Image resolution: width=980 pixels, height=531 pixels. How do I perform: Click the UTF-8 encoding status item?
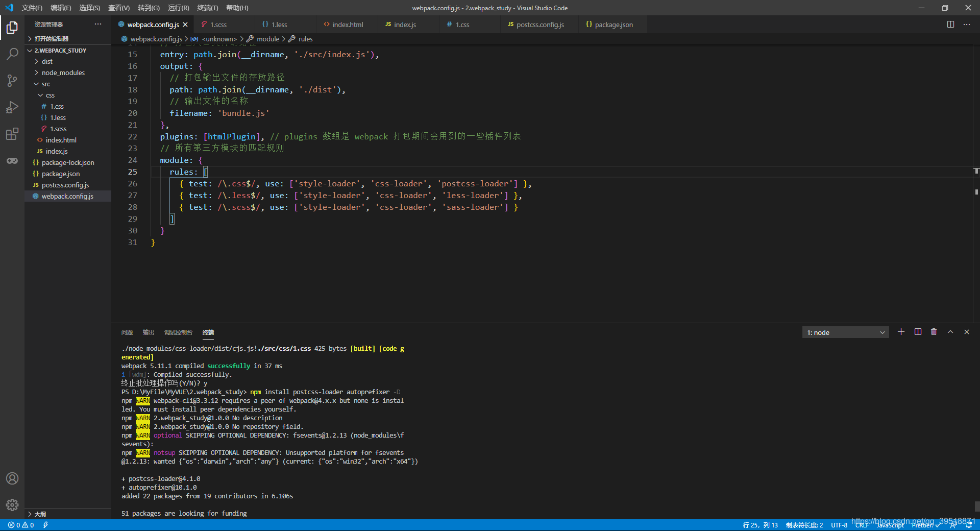point(839,525)
